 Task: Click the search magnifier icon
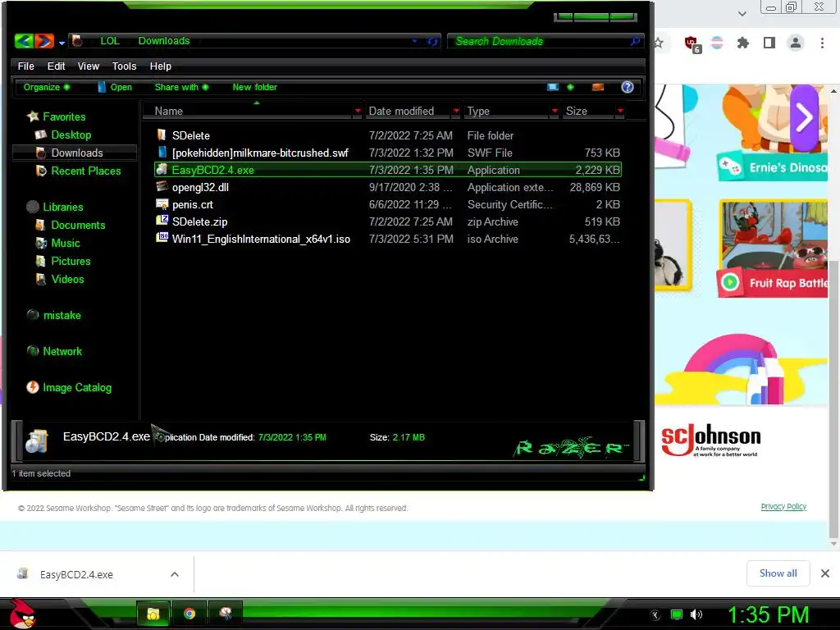(636, 41)
